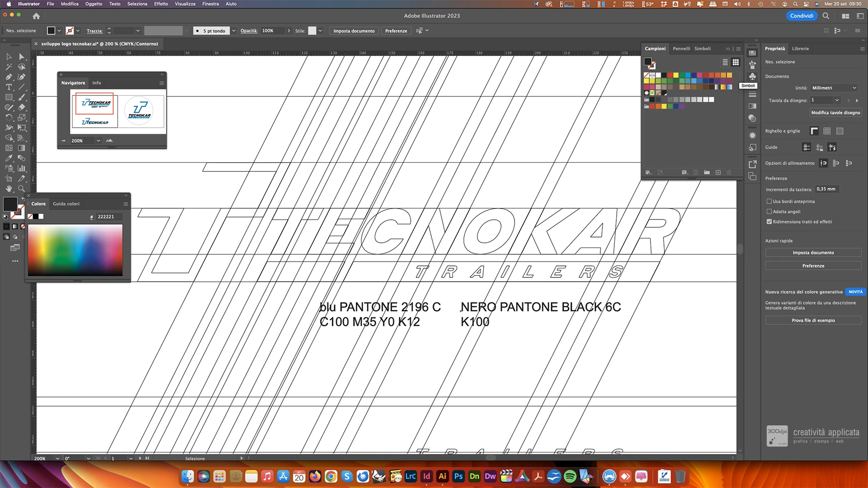Select the Zoom magnifier tool

[22, 188]
